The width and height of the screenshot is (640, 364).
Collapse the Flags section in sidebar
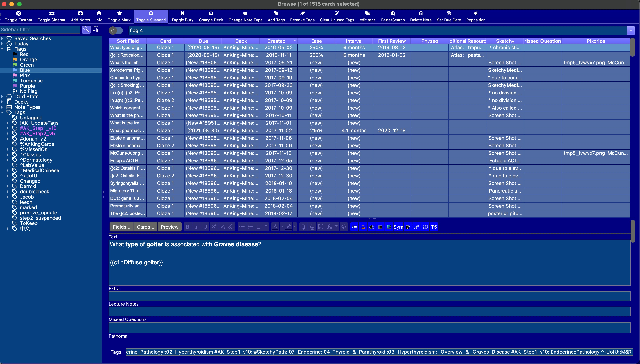[x=2, y=49]
